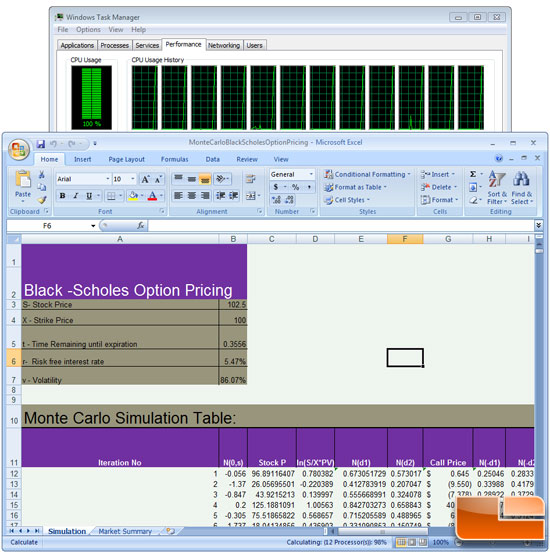
Task: Cut the selection with the scissors icon
Action: pyautogui.click(x=42, y=175)
